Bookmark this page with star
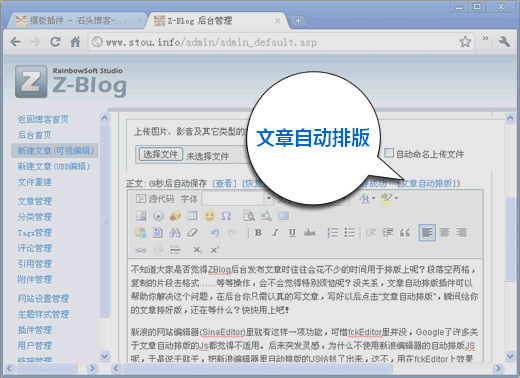This screenshot has width=520, height=378. point(465,42)
